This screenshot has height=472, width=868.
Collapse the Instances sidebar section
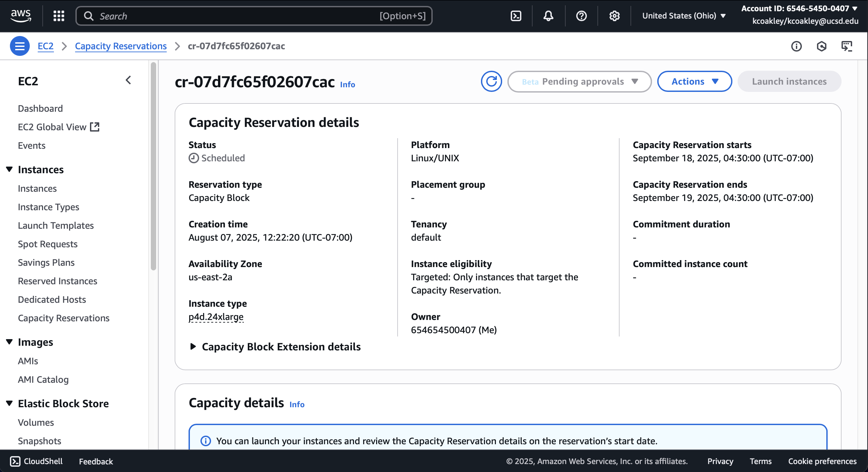click(x=10, y=169)
